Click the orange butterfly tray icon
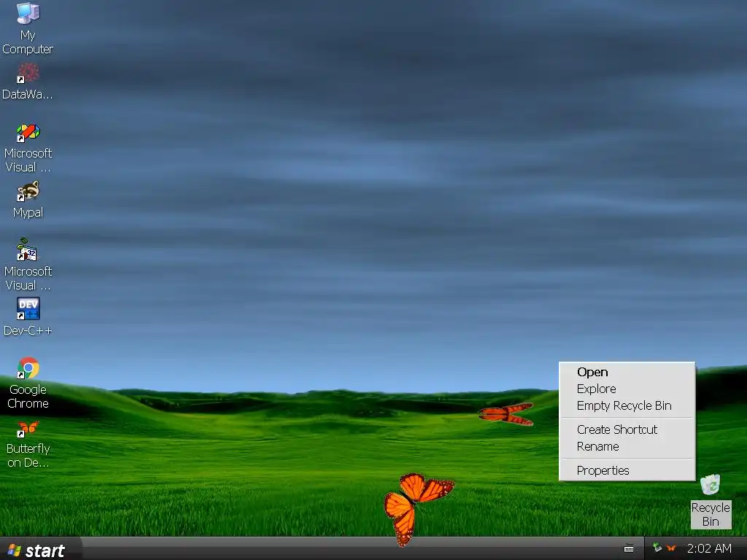Image resolution: width=747 pixels, height=560 pixels. pyautogui.click(x=671, y=548)
